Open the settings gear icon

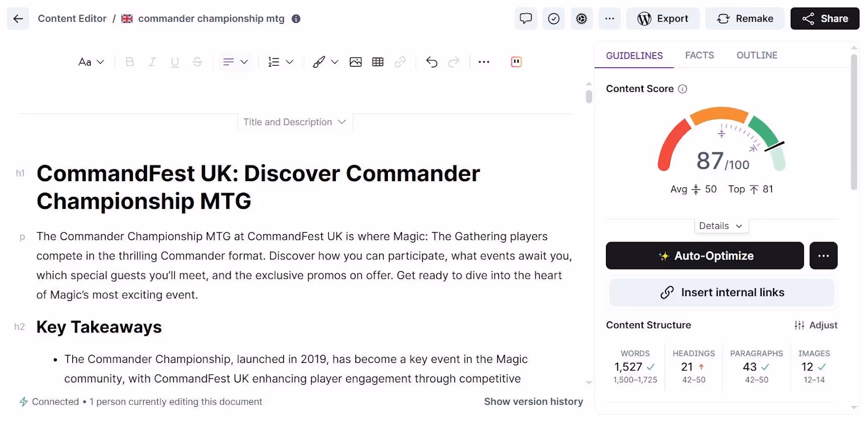[582, 18]
